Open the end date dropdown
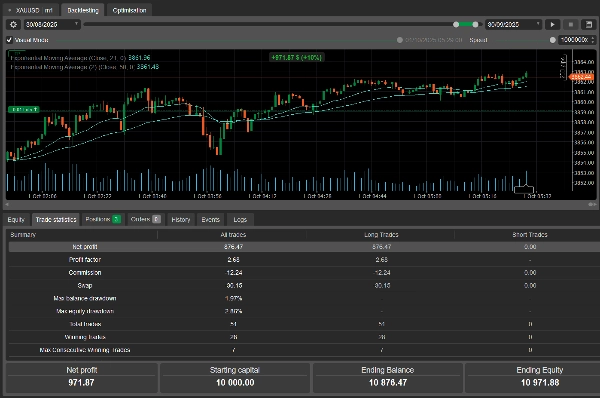The width and height of the screenshot is (600, 398). [x=514, y=24]
